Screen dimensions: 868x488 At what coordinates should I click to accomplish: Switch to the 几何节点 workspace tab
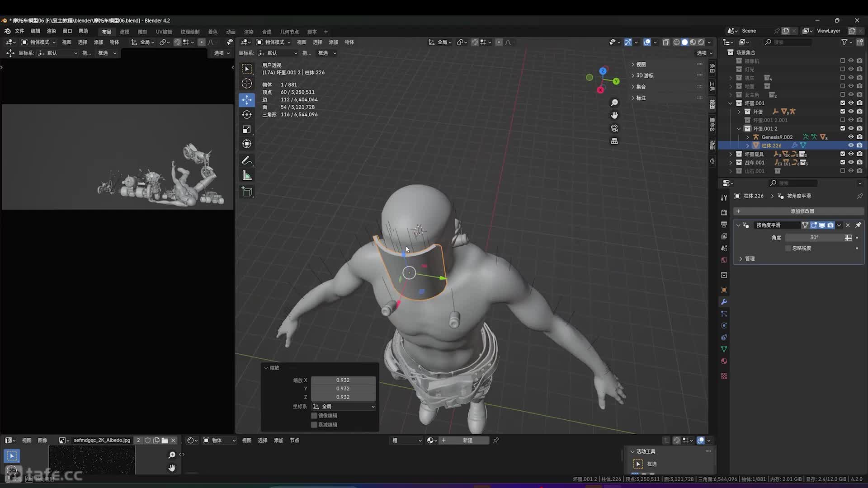coord(289,32)
